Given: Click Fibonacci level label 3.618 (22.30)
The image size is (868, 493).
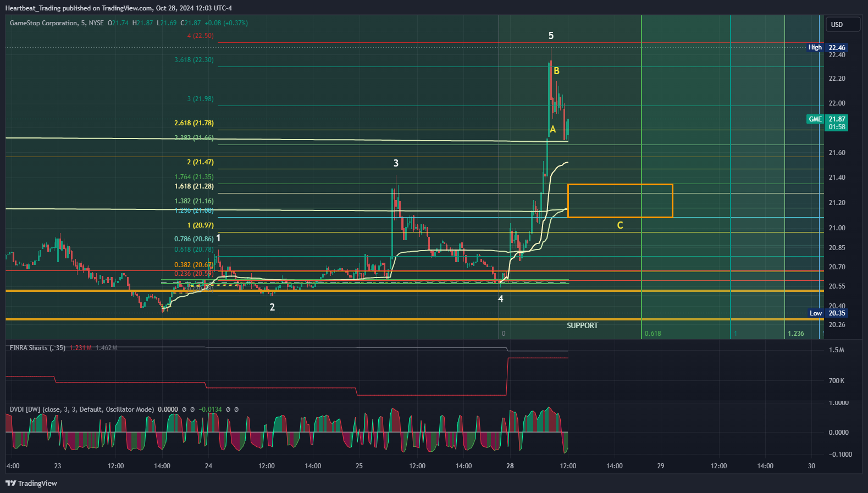Looking at the screenshot, I should pos(194,60).
